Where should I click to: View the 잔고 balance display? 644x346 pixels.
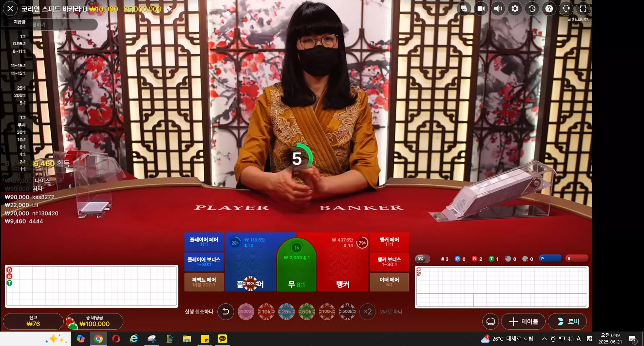[33, 321]
